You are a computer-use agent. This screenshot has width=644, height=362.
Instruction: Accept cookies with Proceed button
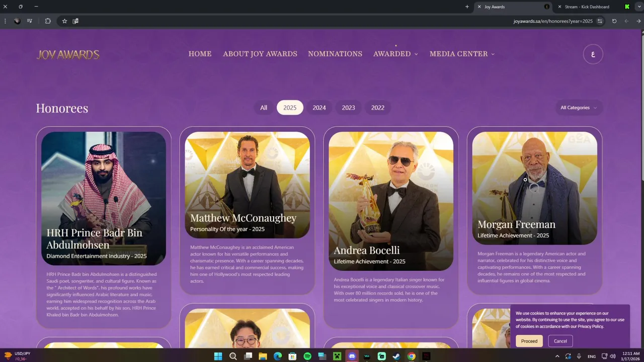coord(529,341)
